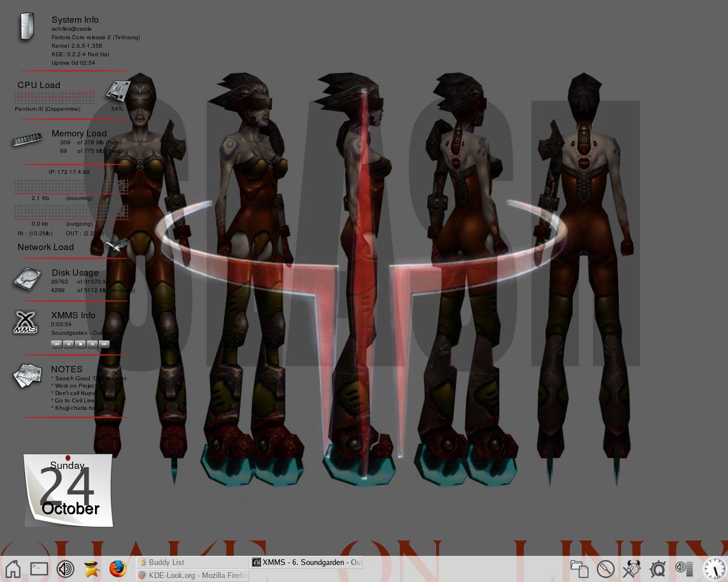Image resolution: width=728 pixels, height=582 pixels.
Task: Launch the yellow sunglasses messenger panel icon
Action: (92, 568)
